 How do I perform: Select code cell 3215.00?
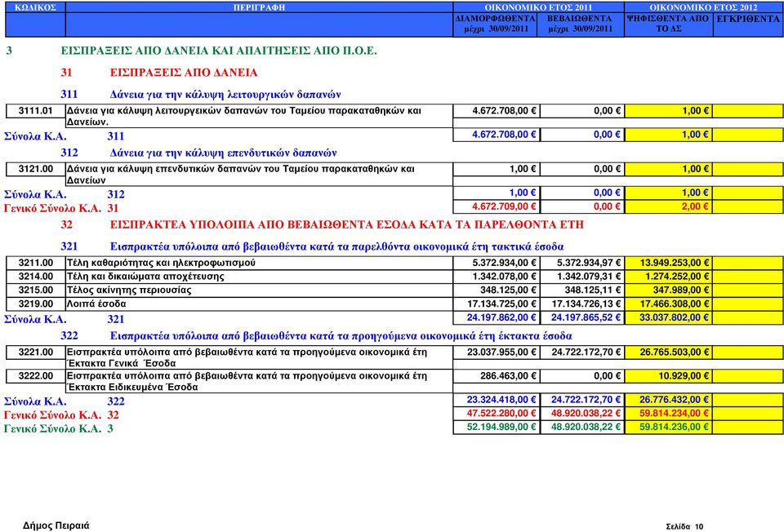pos(35,290)
